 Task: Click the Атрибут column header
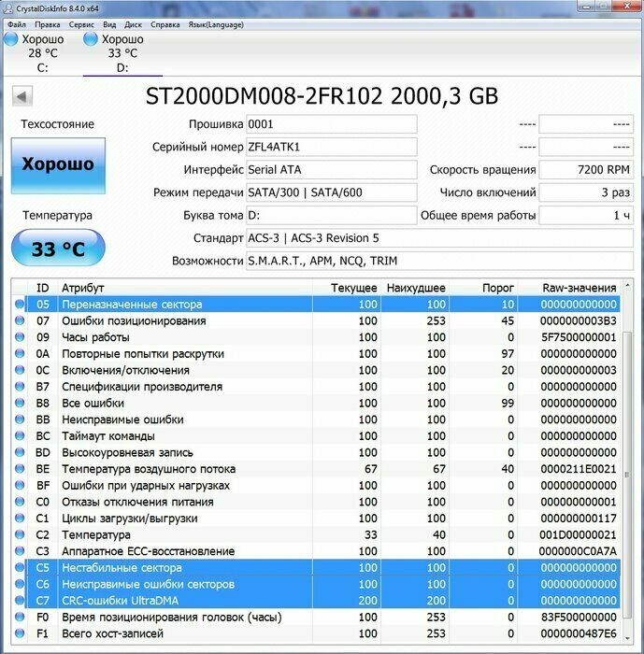coord(185,288)
